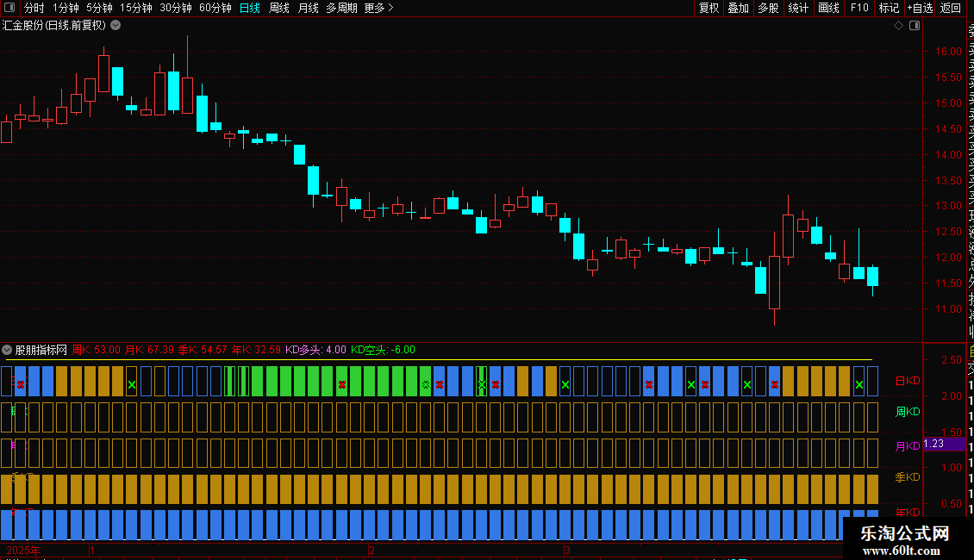Image resolution: width=974 pixels, height=560 pixels.
Task: Switch to 月线 monthly chart
Action: click(308, 8)
